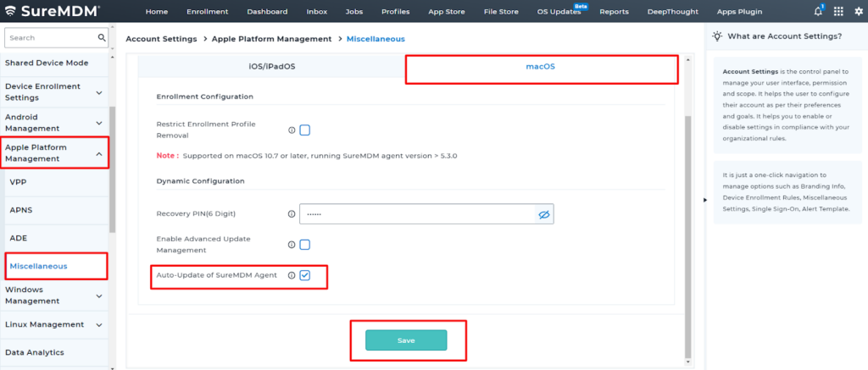Switch to the iOS/iPadOS tab
The width and height of the screenshot is (868, 370).
270,66
